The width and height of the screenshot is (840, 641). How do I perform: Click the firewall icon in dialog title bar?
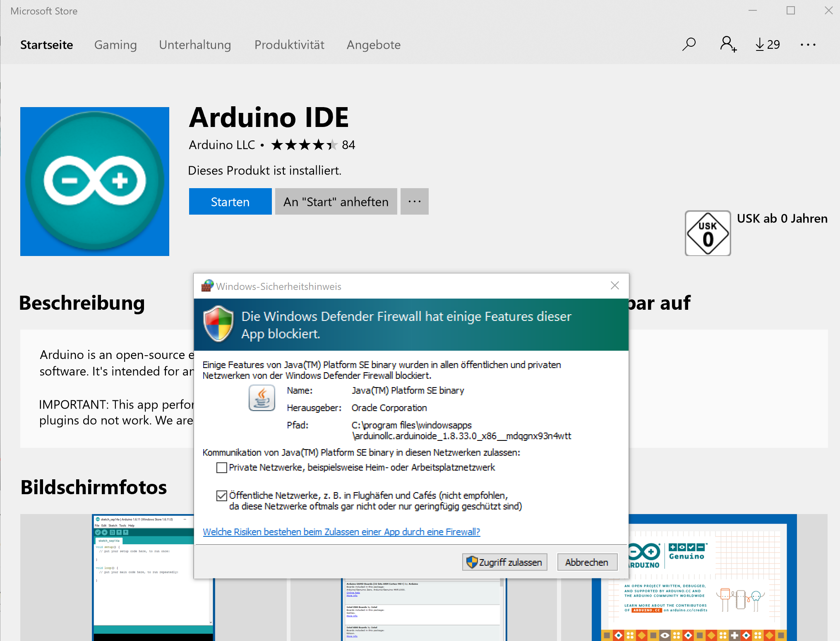[207, 286]
